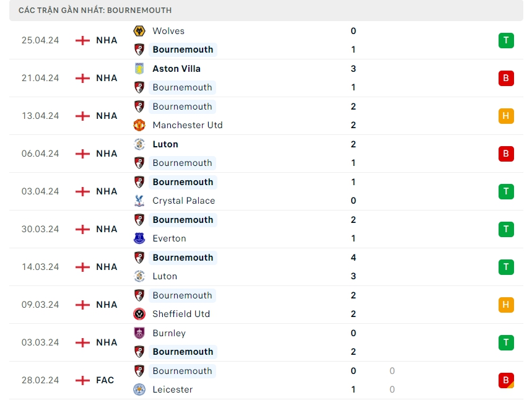Select NHA league label for 14.03.24 match
532x400 pixels.
click(x=107, y=267)
